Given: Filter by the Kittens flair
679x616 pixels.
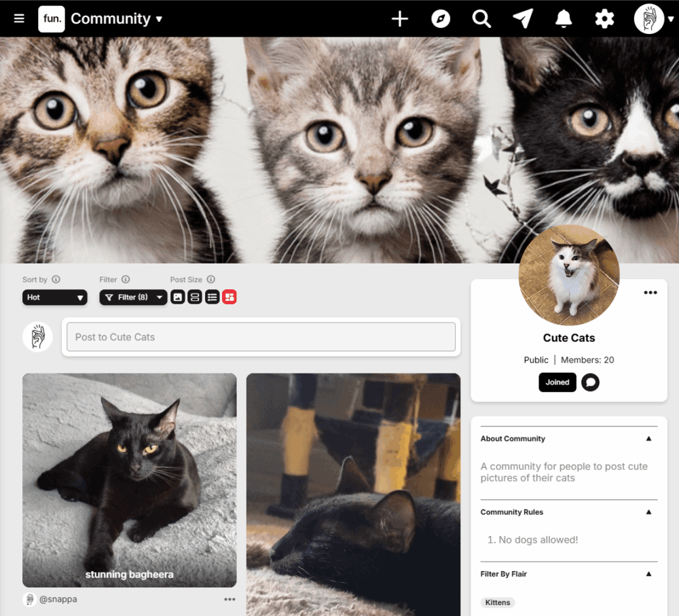Looking at the screenshot, I should (x=498, y=602).
